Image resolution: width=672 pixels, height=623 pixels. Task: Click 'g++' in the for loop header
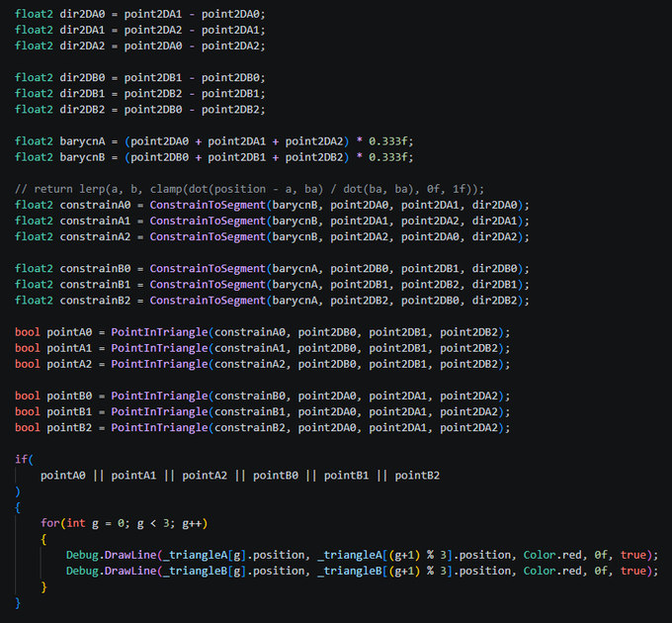pos(192,523)
